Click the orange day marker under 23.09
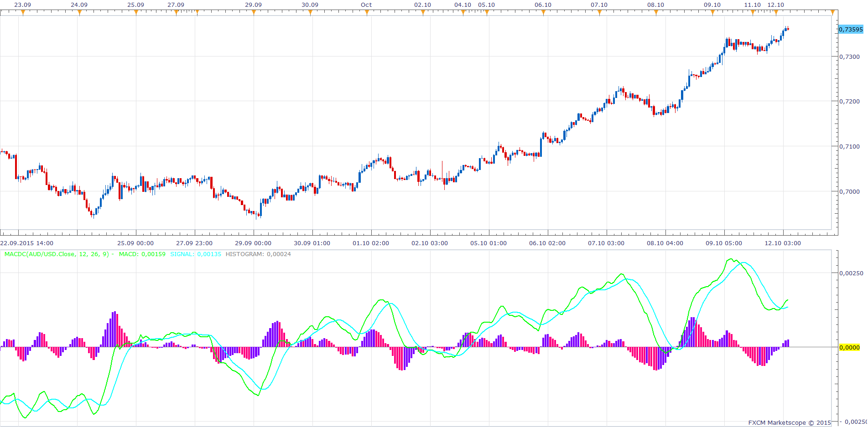This screenshot has width=868, height=427. pos(23,12)
